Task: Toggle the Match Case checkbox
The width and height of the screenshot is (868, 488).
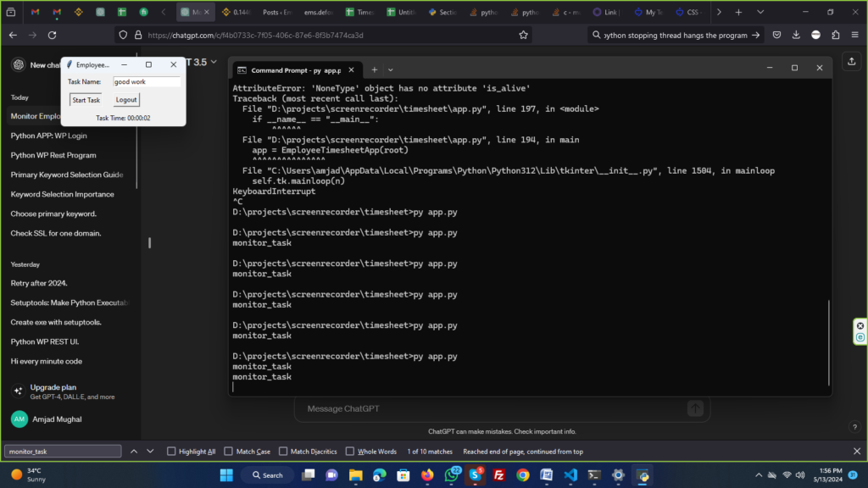Action: [228, 452]
